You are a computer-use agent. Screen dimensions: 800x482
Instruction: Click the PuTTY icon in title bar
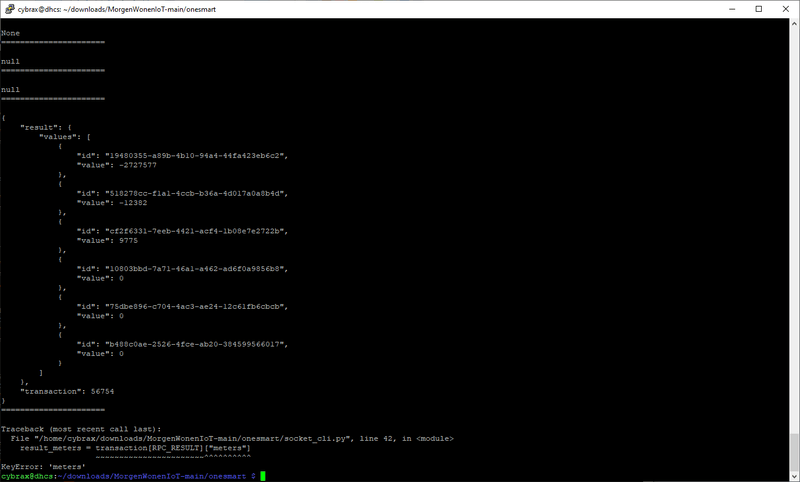tap(9, 9)
